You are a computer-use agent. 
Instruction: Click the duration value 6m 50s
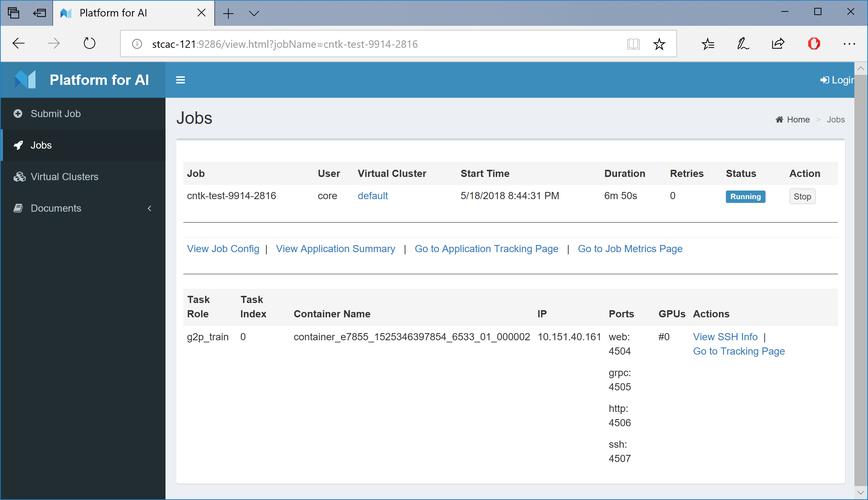(621, 195)
